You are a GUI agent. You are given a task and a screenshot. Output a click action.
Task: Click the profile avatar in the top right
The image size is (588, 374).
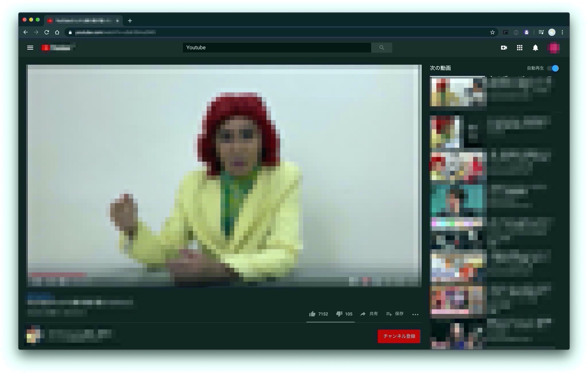point(554,48)
